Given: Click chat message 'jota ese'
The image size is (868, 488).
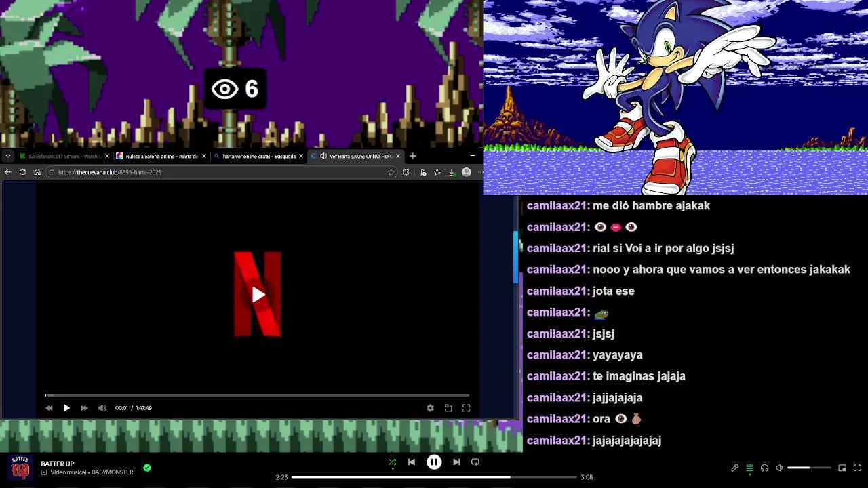Looking at the screenshot, I should 614,291.
